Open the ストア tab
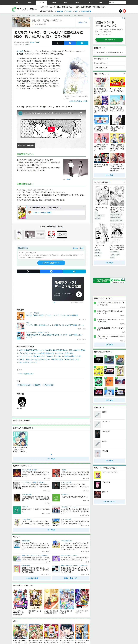This screenshot has width=138, height=644. [x=89, y=2]
